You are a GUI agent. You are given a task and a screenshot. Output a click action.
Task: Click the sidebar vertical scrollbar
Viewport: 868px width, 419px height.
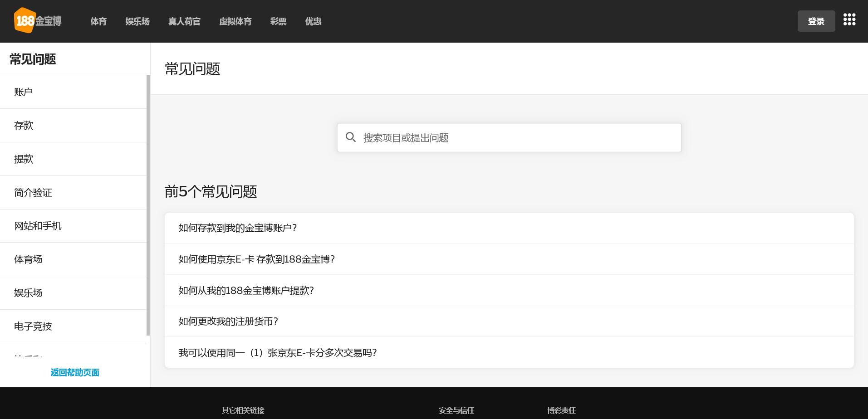[x=148, y=205]
